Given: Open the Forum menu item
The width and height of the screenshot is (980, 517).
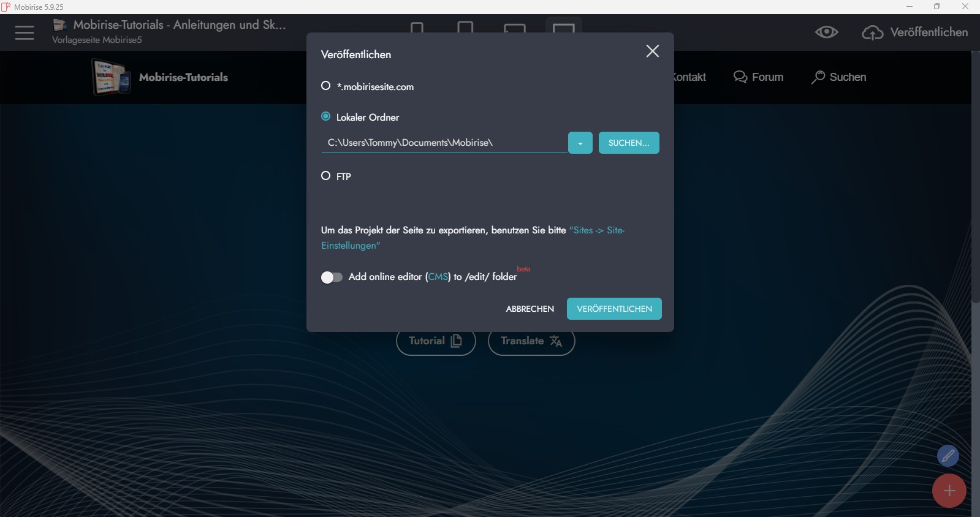Looking at the screenshot, I should pos(759,77).
